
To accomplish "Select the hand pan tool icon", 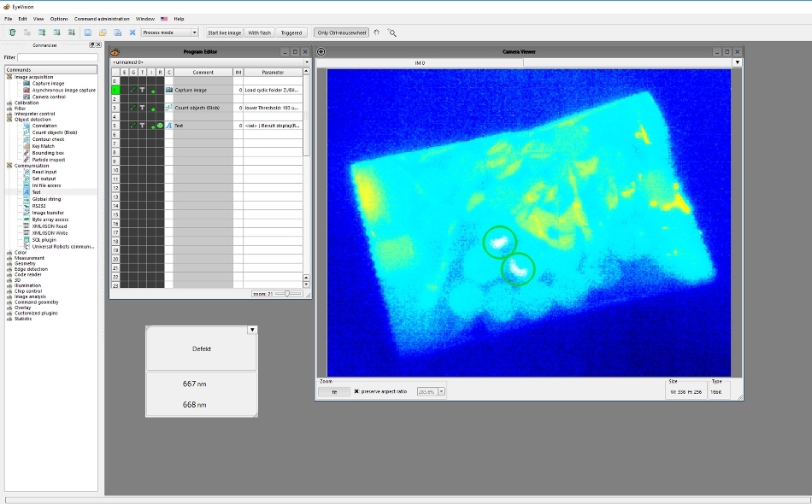I will point(376,32).
